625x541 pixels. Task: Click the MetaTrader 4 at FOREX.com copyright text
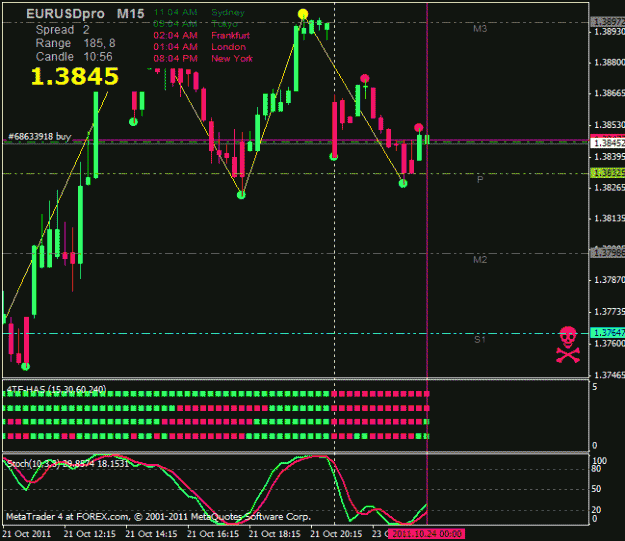coord(158,517)
